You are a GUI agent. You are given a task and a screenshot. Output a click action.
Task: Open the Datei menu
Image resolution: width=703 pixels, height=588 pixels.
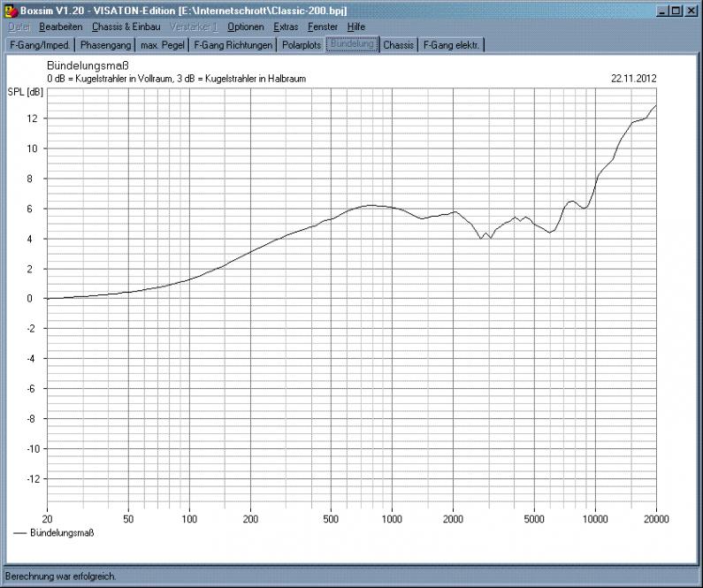pyautogui.click(x=18, y=27)
